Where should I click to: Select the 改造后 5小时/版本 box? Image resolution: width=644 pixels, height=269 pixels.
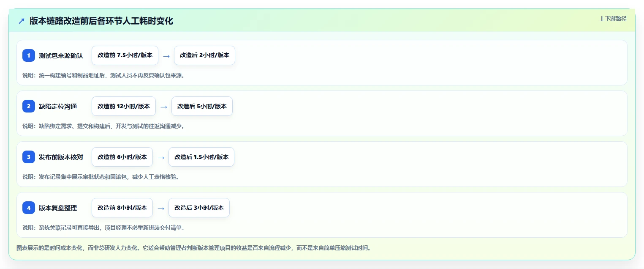202,106
